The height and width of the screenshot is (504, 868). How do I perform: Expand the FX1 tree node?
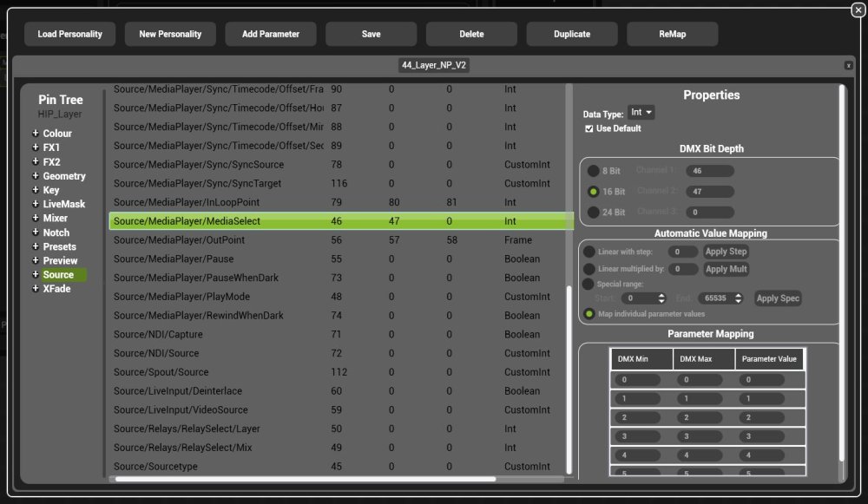[36, 147]
